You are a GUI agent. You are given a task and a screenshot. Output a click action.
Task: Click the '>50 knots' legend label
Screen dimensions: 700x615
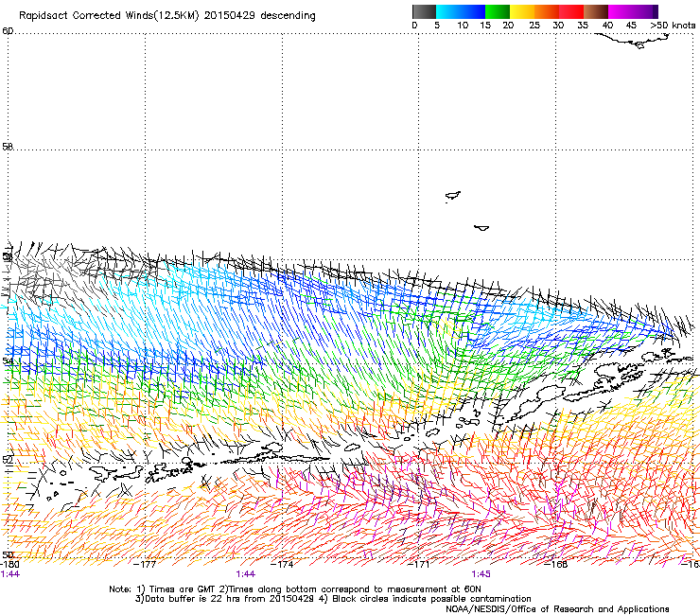coord(673,26)
